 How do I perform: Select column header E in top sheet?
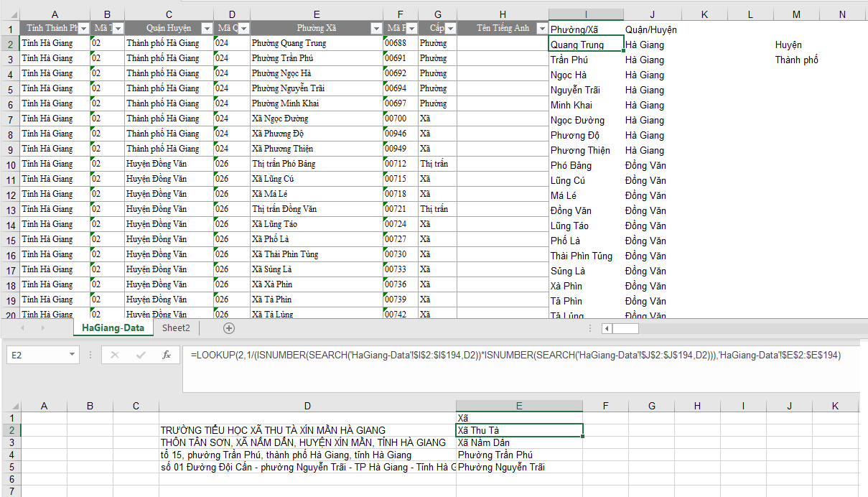tap(316, 14)
